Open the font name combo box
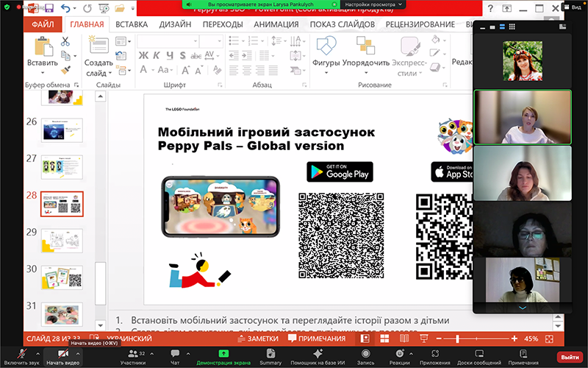Screen dimensions: 588x368 pyautogui.click(x=168, y=41)
